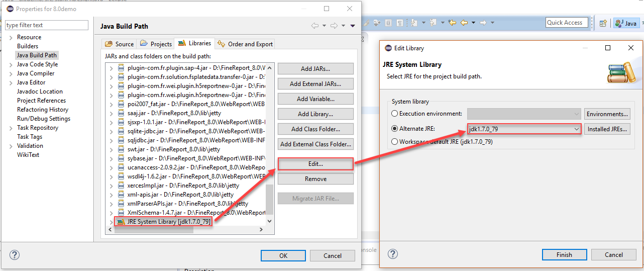Screen dimensions: 644x271
Task: Click Add Library button
Action: coord(315,114)
